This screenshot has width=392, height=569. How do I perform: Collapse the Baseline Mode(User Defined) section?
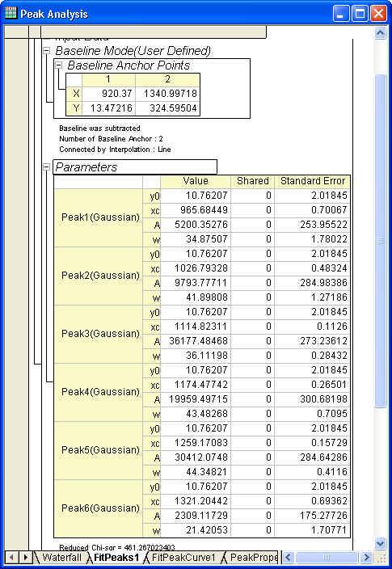click(x=46, y=51)
